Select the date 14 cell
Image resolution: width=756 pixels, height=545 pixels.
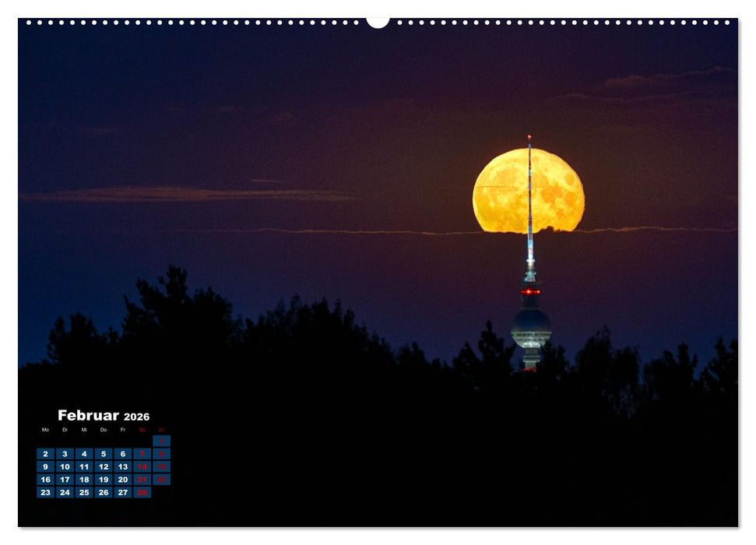click(x=143, y=467)
